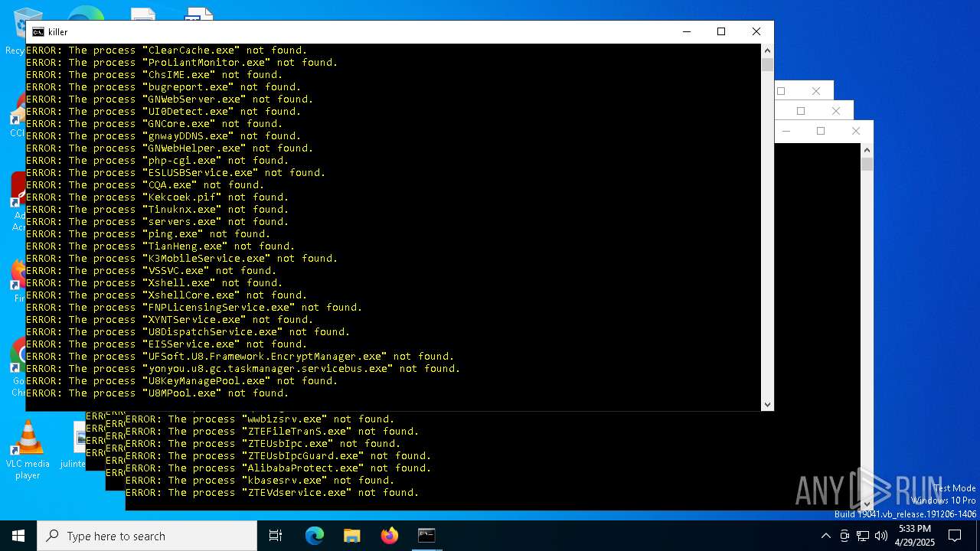Click "ZTEFileTranS.exe" line in background console
The height and width of the screenshot is (551, 980).
(272, 431)
